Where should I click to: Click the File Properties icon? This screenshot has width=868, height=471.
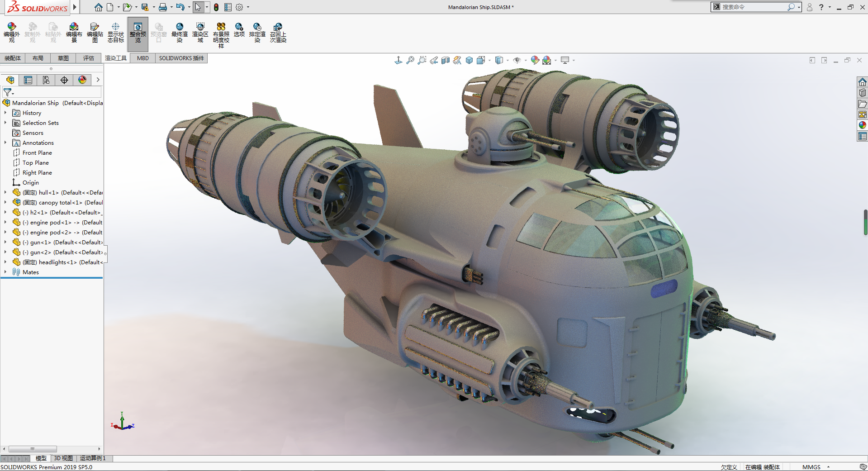(228, 7)
